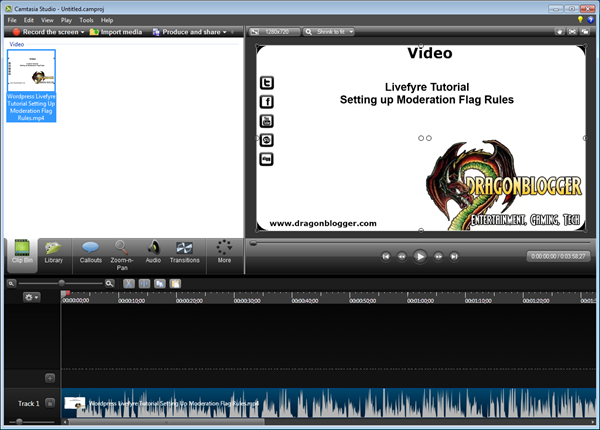Jump to next clip button

point(454,256)
